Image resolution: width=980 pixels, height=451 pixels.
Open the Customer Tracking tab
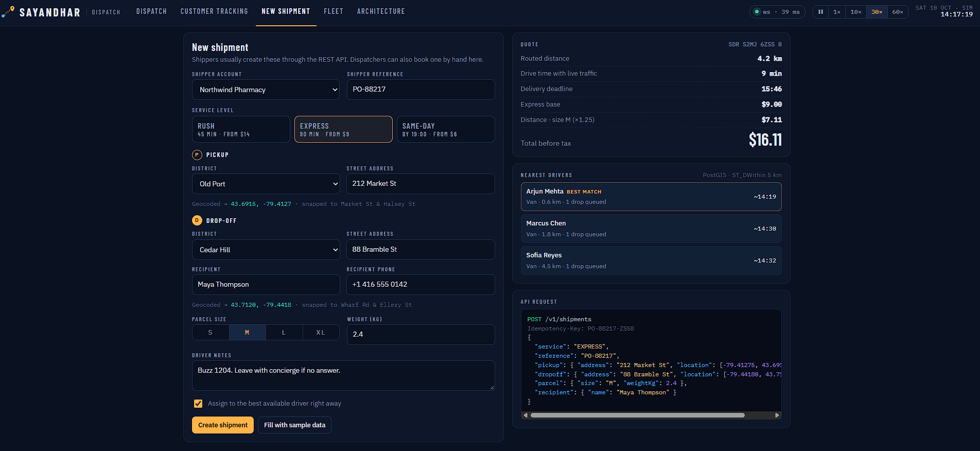point(214,11)
